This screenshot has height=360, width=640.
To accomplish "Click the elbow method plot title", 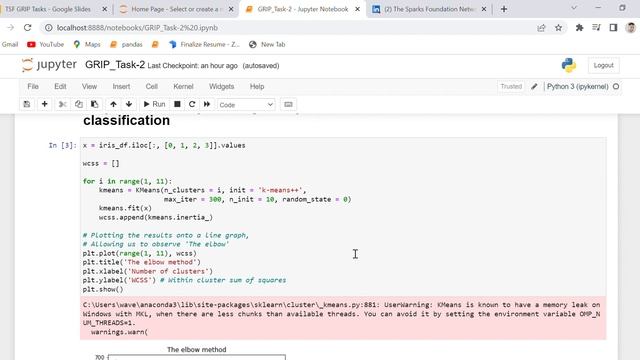I will pos(196,349).
